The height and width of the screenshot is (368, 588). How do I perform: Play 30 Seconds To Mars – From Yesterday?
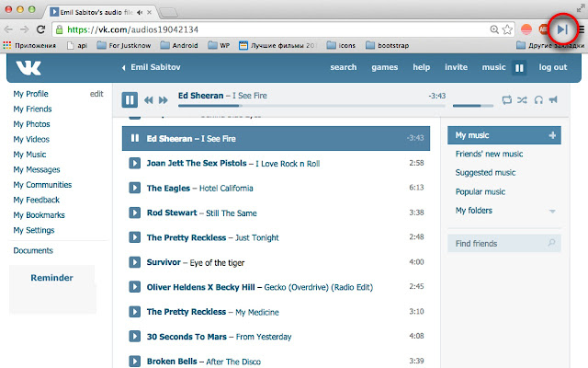(x=135, y=336)
